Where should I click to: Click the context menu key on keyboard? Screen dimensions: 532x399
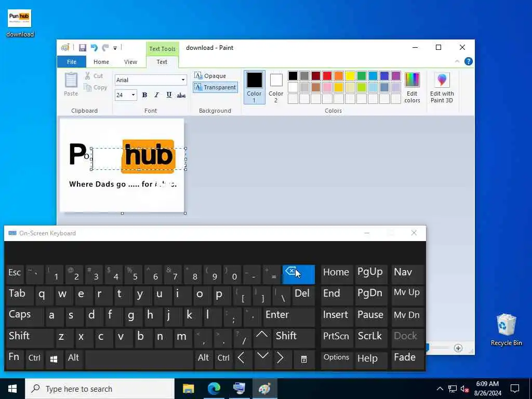tap(304, 359)
